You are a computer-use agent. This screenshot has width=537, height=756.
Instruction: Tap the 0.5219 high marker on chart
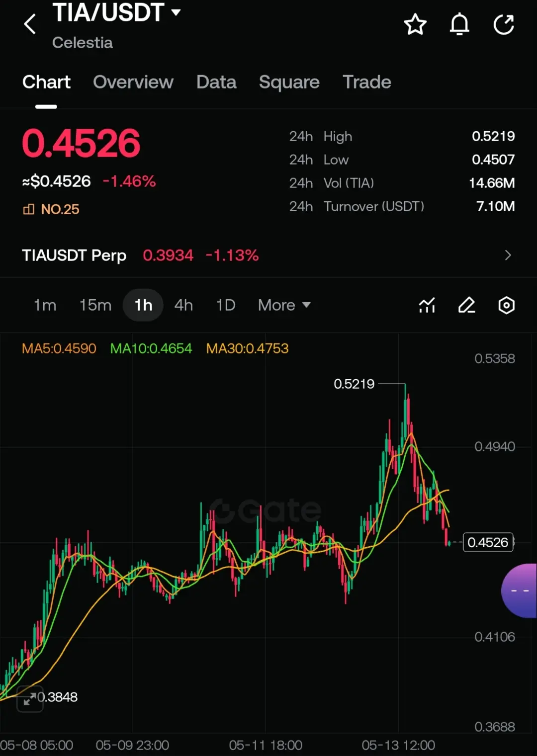click(x=354, y=384)
